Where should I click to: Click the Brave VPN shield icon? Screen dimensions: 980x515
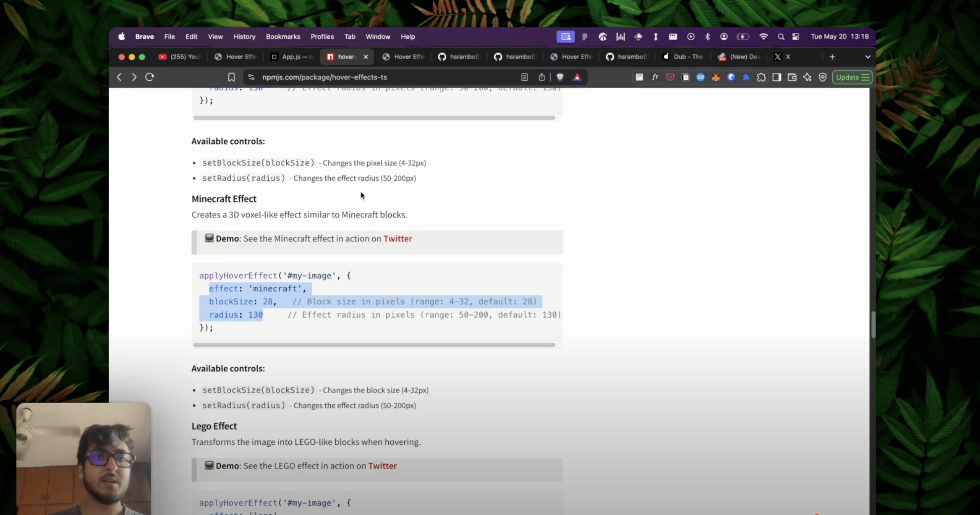coord(822,77)
